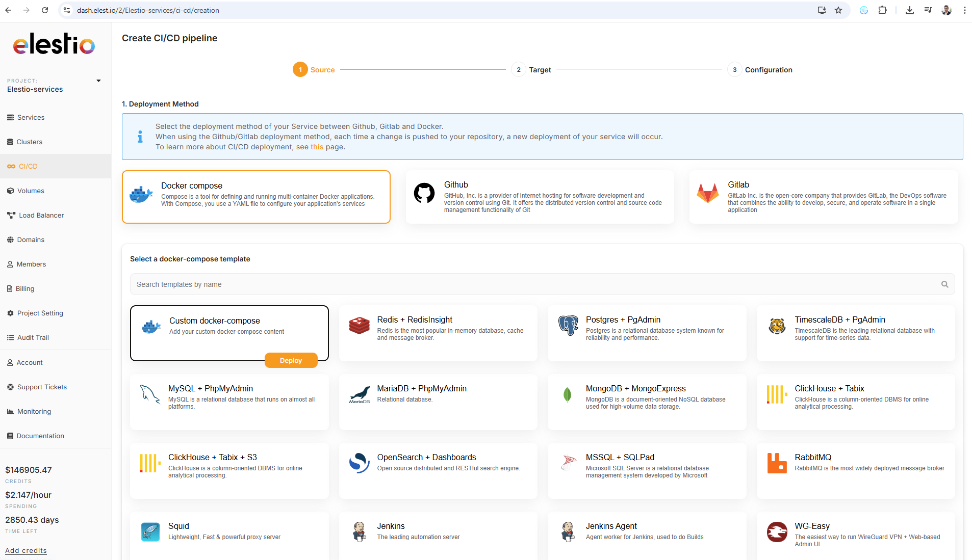The height and width of the screenshot is (560, 972).
Task: Go to Load Balancer in sidebar
Action: [x=41, y=215]
